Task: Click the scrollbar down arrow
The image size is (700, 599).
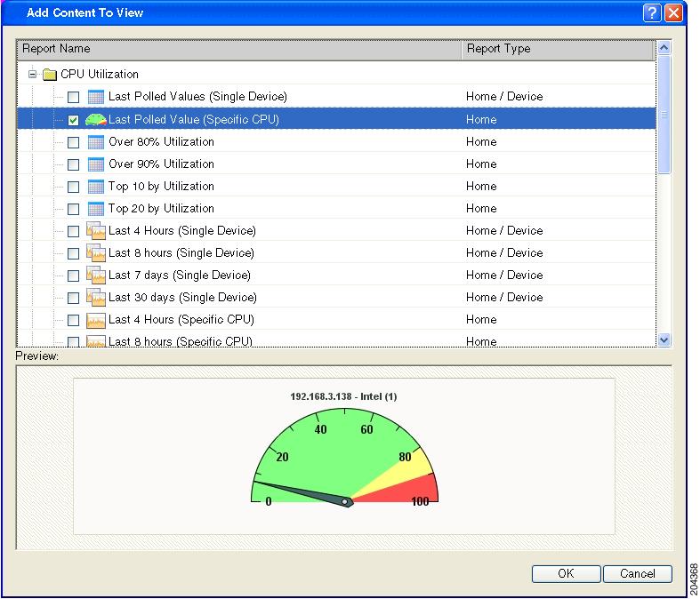Action: (664, 339)
